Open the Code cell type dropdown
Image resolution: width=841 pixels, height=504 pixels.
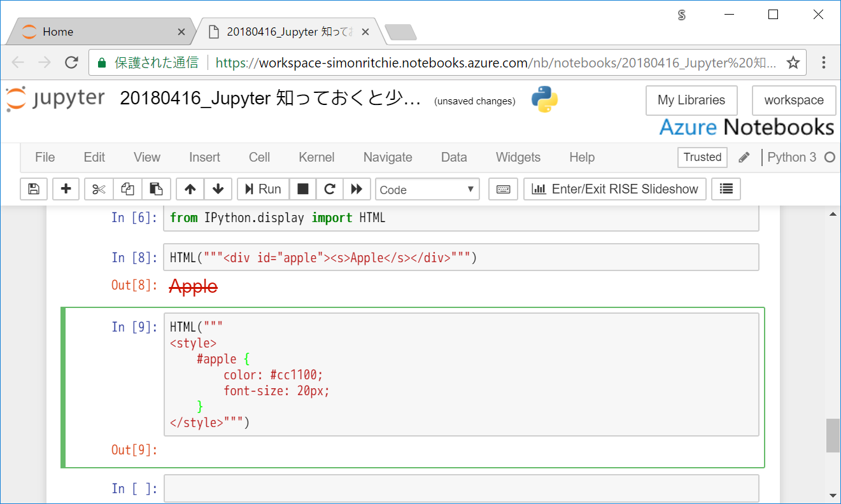tap(427, 188)
